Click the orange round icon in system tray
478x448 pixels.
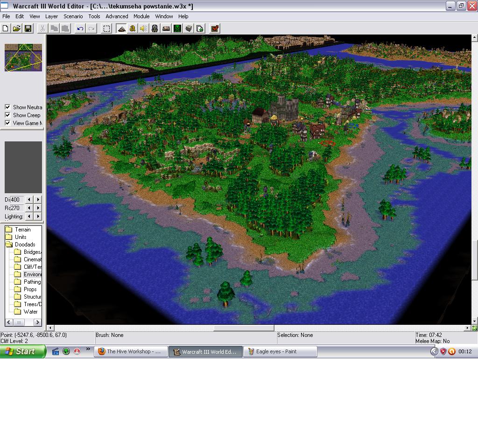452,352
